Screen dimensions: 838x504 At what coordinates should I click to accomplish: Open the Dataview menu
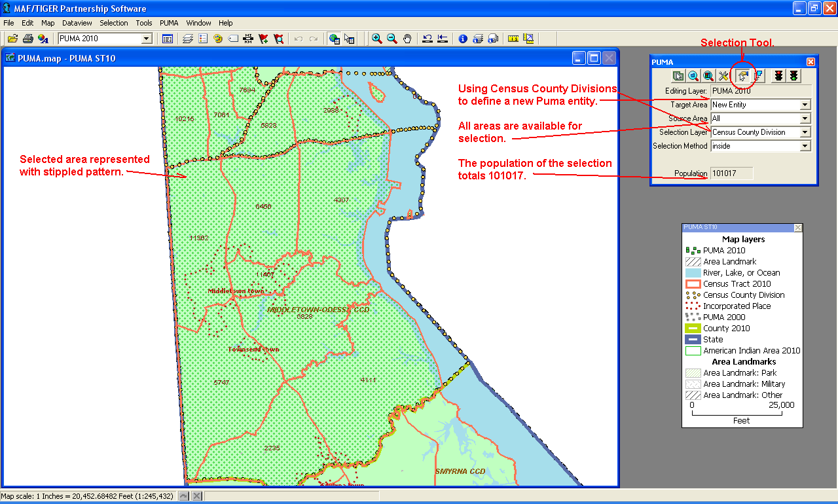(77, 23)
